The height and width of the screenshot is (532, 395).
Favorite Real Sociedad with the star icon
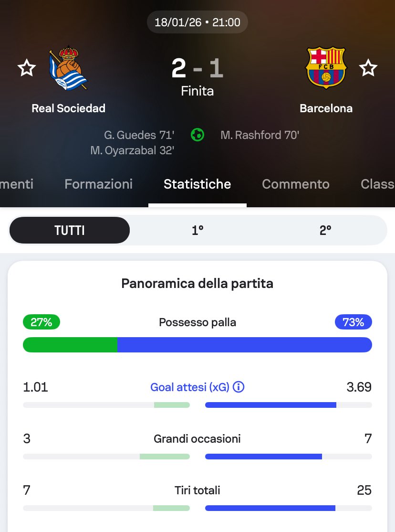point(27,68)
